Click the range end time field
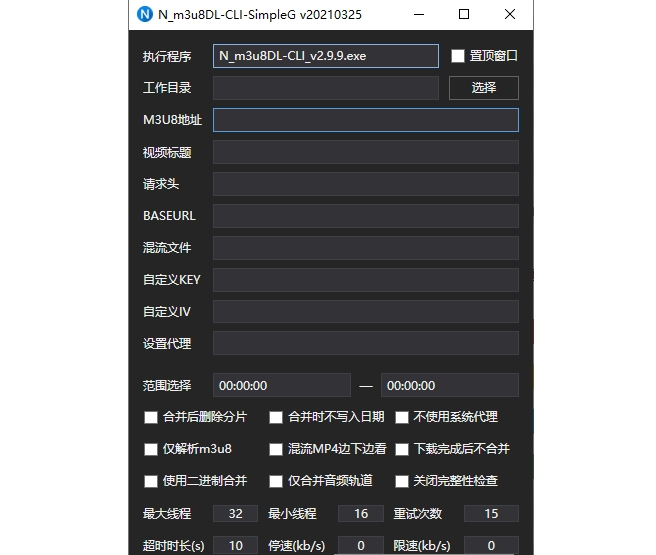Viewport: 656px width, 555px height. (449, 385)
